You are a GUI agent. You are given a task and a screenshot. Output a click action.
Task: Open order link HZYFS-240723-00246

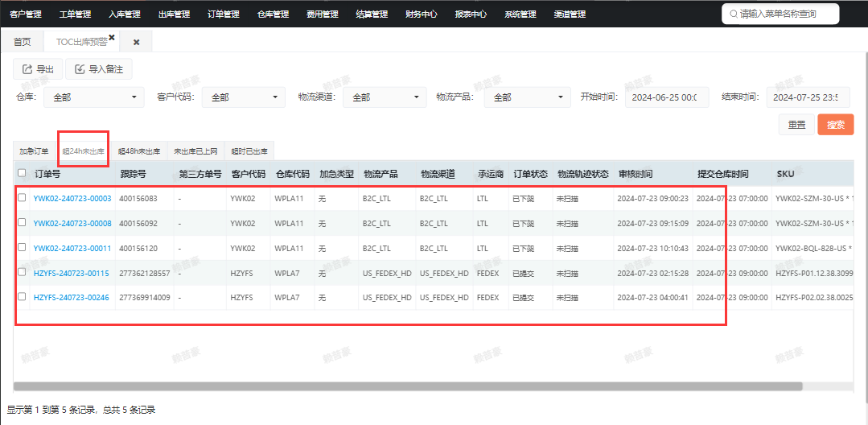71,298
